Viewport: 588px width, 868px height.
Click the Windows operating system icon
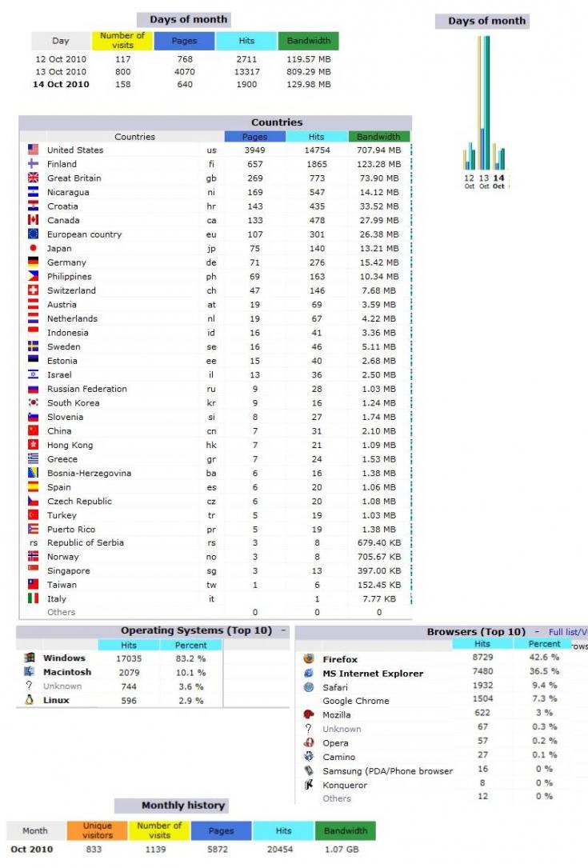point(30,658)
